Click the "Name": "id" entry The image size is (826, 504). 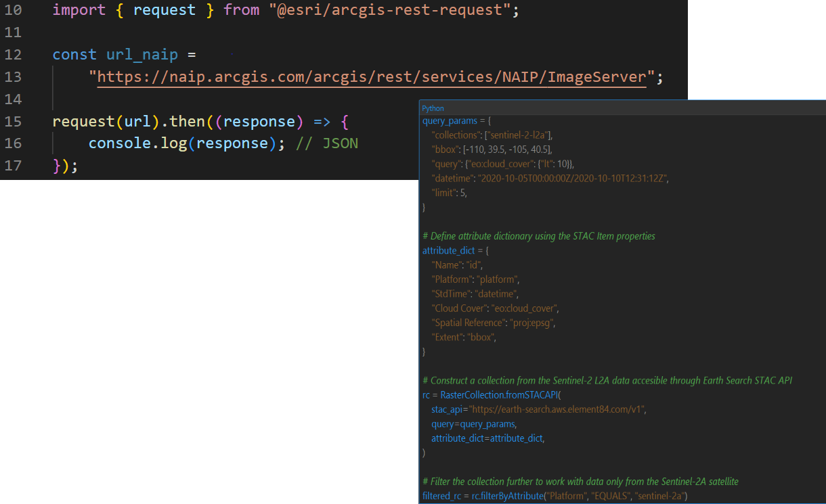[x=456, y=265]
